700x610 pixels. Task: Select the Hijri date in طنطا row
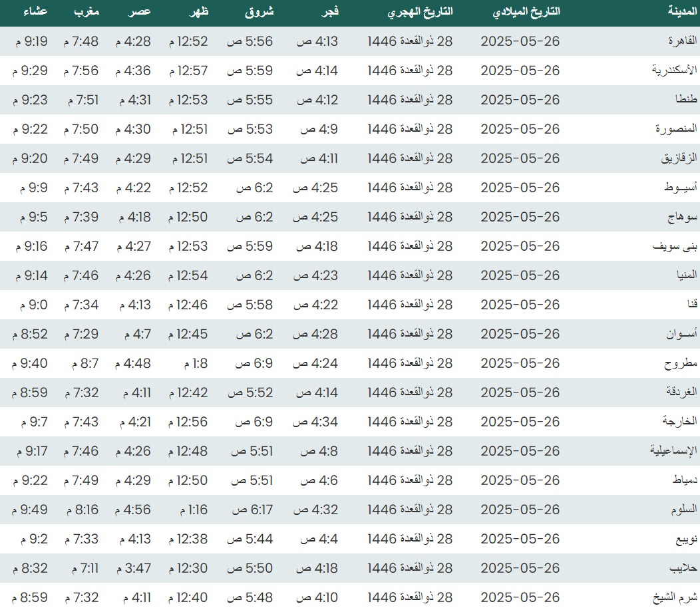[x=410, y=100]
